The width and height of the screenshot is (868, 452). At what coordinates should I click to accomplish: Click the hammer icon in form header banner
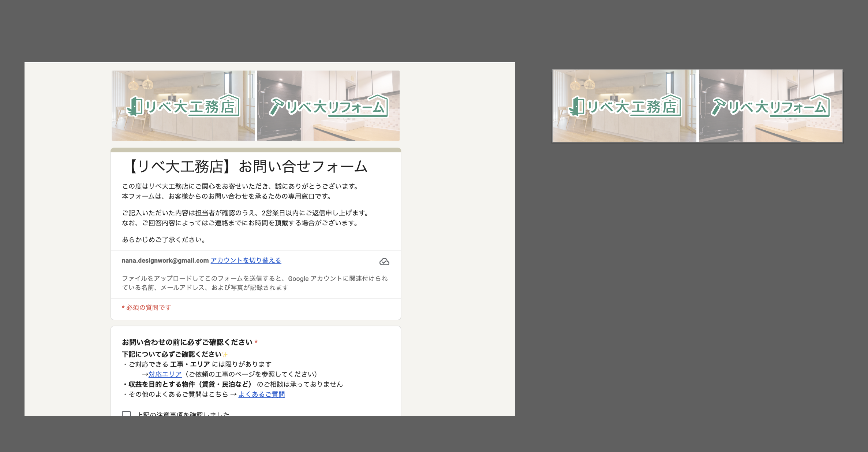pos(276,107)
